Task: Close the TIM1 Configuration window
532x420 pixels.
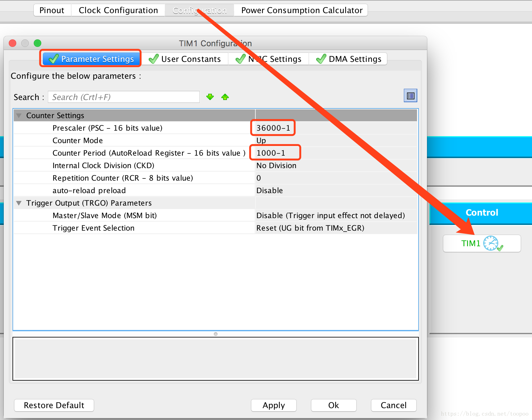Action: click(13, 43)
